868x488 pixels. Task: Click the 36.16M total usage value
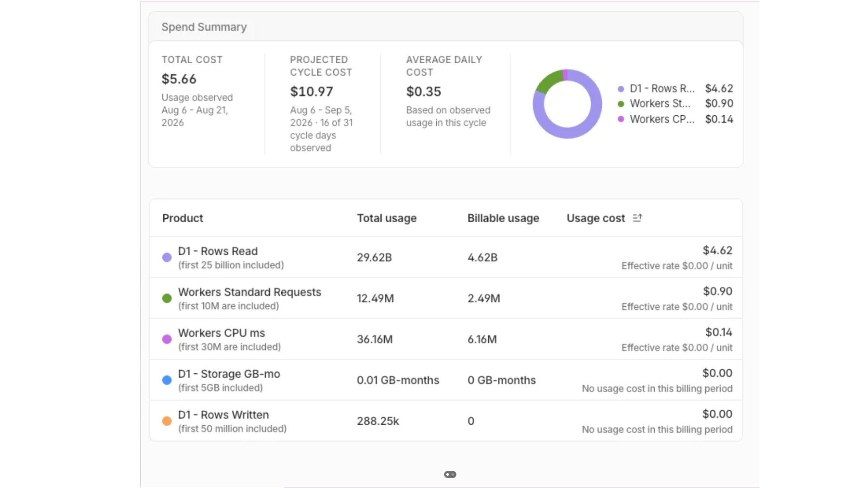pos(375,339)
